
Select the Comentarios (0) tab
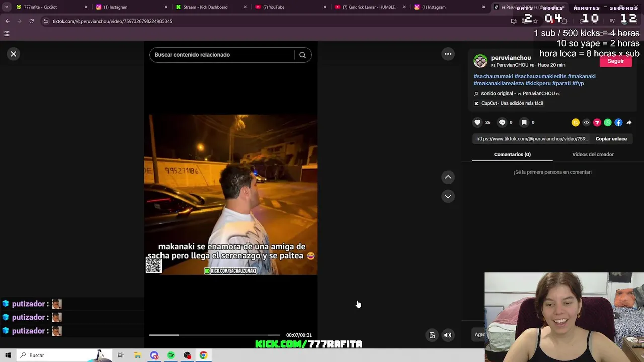click(x=512, y=154)
